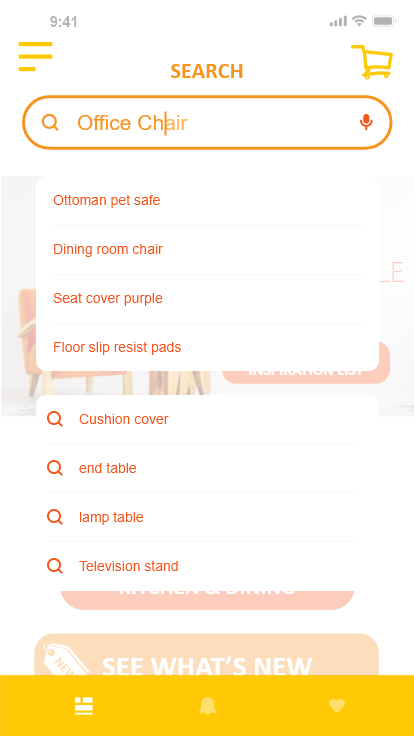414x736 pixels.
Task: Open favorites heart in bottom bar
Action: 337,705
